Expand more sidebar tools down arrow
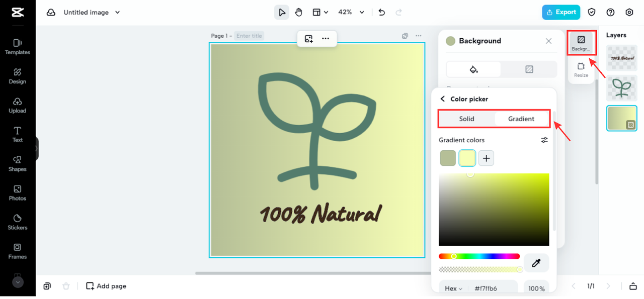644x299 pixels. coord(18,282)
